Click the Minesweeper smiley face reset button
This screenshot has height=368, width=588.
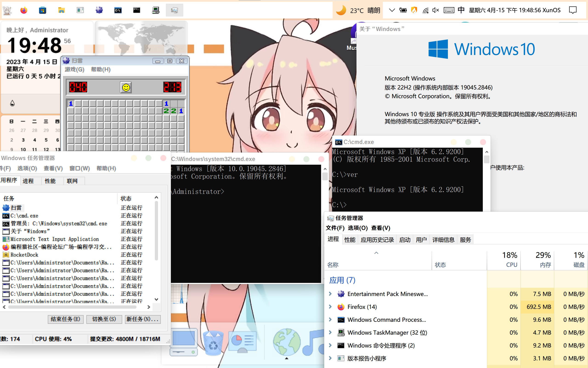pos(126,87)
